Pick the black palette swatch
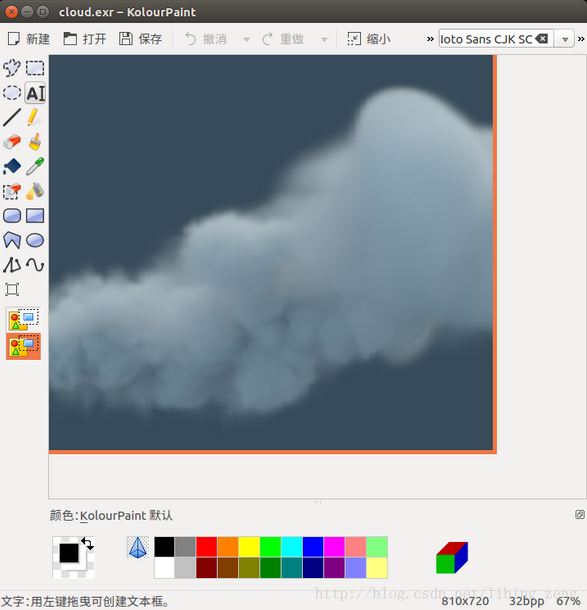The height and width of the screenshot is (610, 587). point(164,547)
